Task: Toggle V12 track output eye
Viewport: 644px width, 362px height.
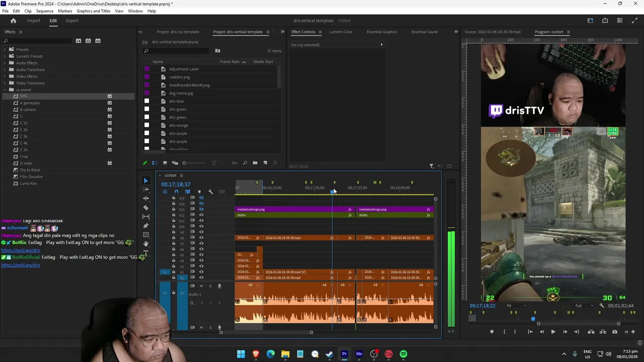Action: [201, 215]
